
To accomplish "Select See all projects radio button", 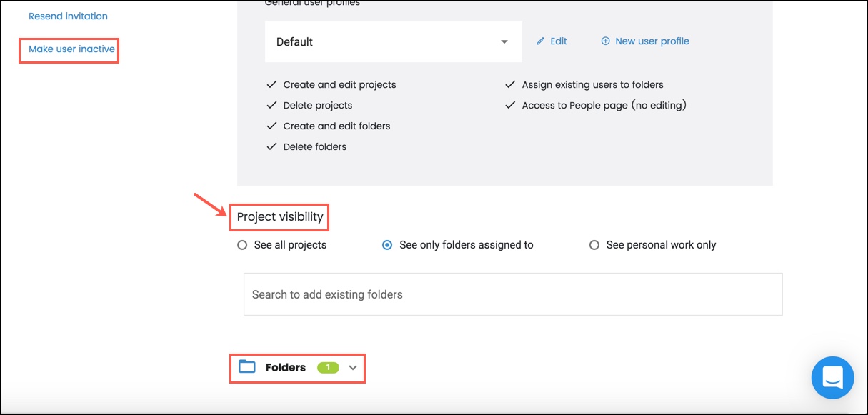I will tap(242, 245).
